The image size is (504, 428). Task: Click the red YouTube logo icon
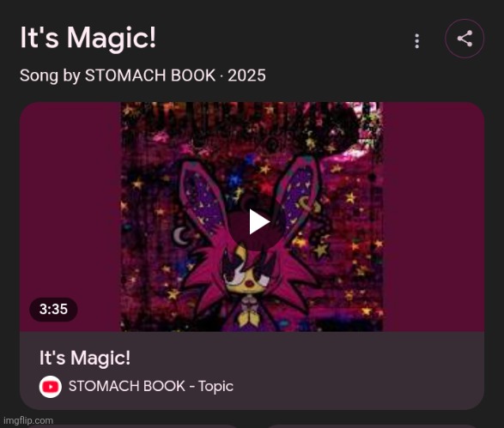coord(51,387)
